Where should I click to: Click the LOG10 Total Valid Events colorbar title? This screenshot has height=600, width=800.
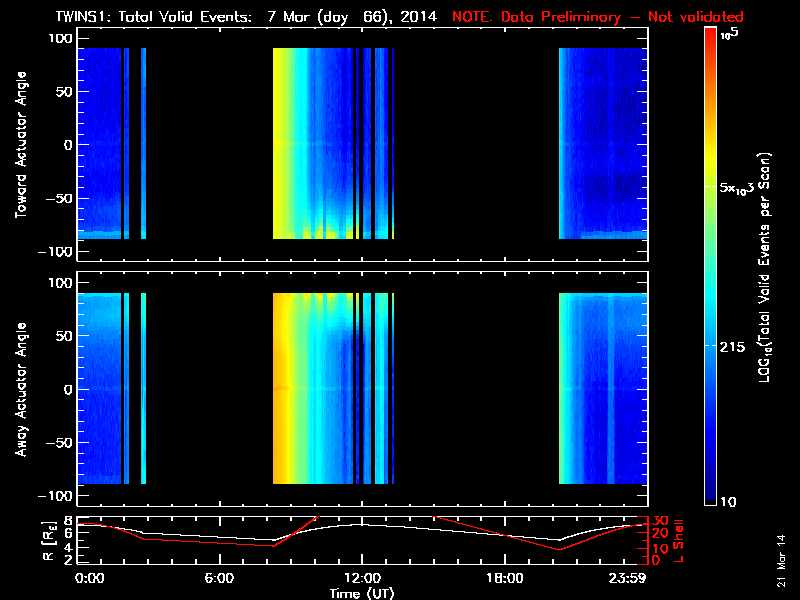[x=764, y=267]
